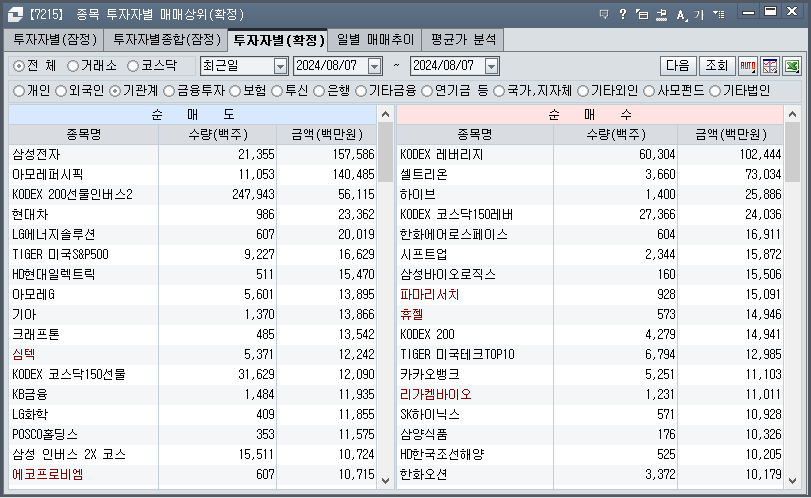The height and width of the screenshot is (498, 811).
Task: Open the title bar list menu icon
Action: pos(719,14)
